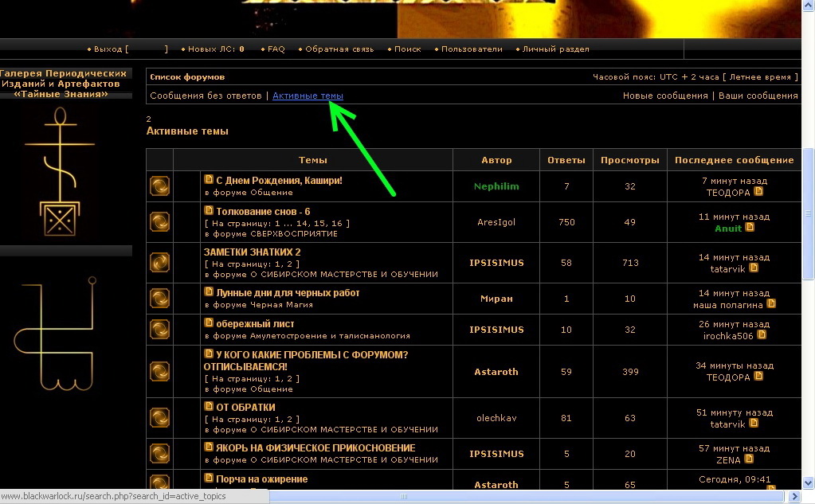This screenshot has height=504, width=815.
Task: Open the topic 'ЯКОРЬ НА ФИЗИЧЕСКОЕ ПРИКОСНОВЕНИЕ'
Action: pyautogui.click(x=315, y=447)
